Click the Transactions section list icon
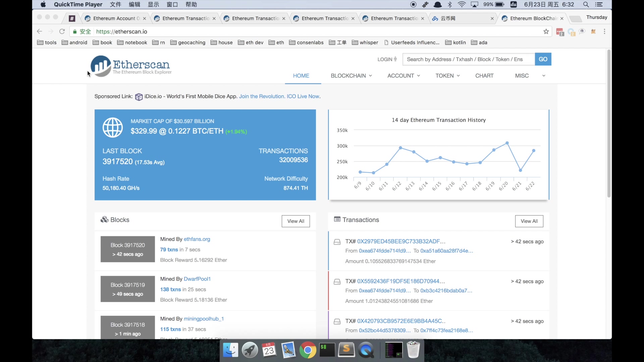This screenshot has height=362, width=644. (x=337, y=219)
